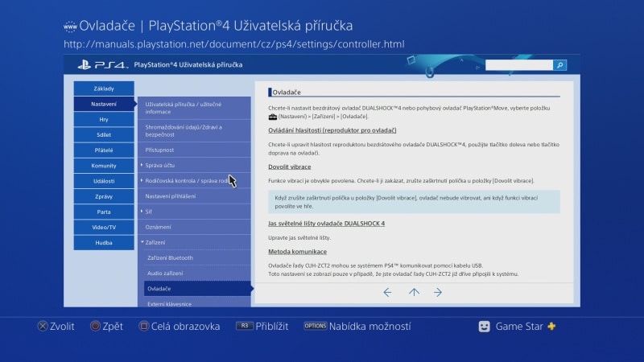Screen dimensions: 644x362
Task: Click the Metoda komunikace heading
Action: 297,252
